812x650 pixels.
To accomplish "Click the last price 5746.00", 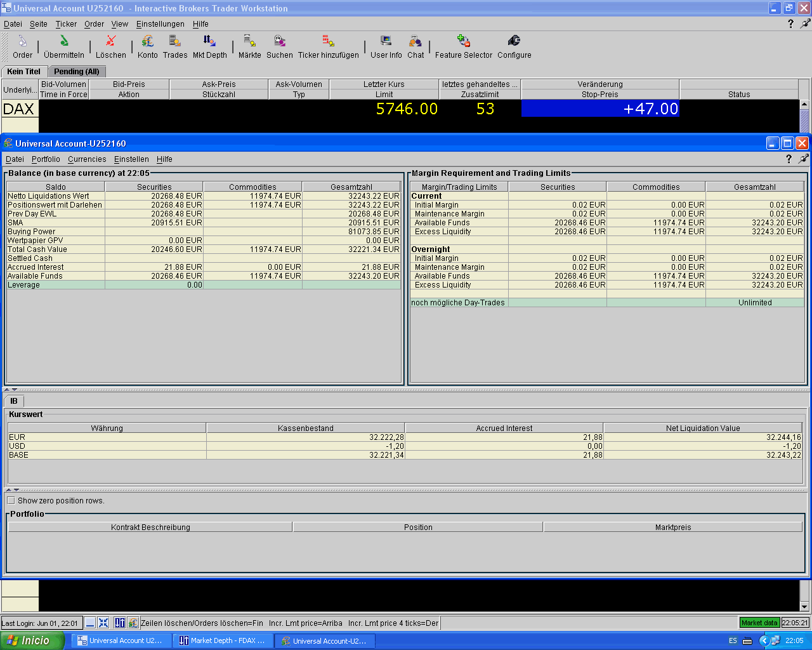I will tap(407, 109).
